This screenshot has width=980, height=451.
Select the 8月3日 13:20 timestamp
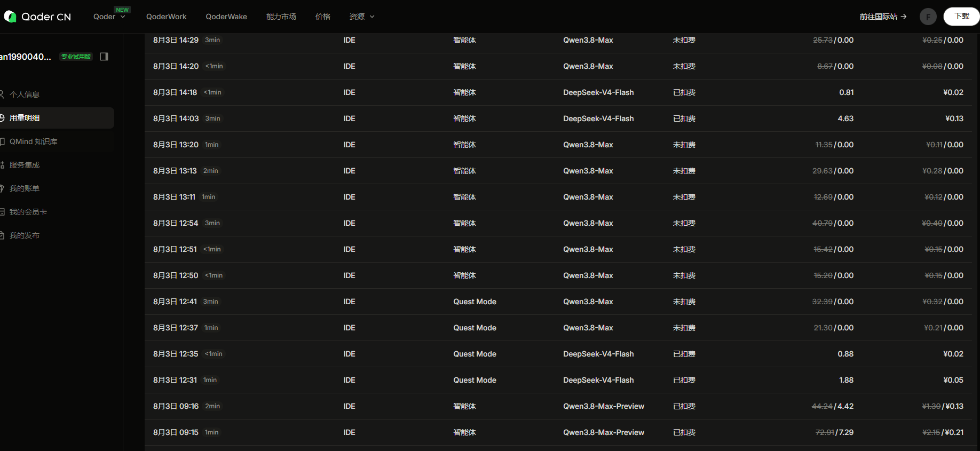[176, 145]
